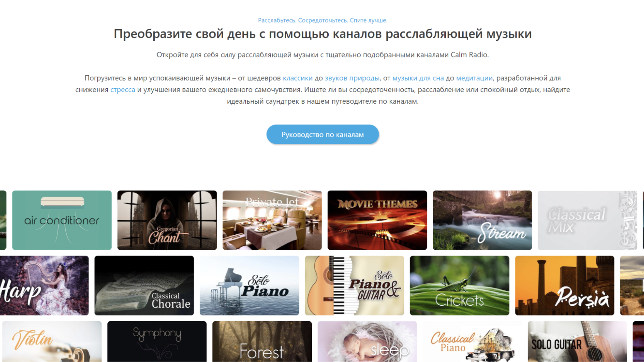This screenshot has width=644, height=362.
Task: Follow the музыки для сна link
Action: pos(418,78)
